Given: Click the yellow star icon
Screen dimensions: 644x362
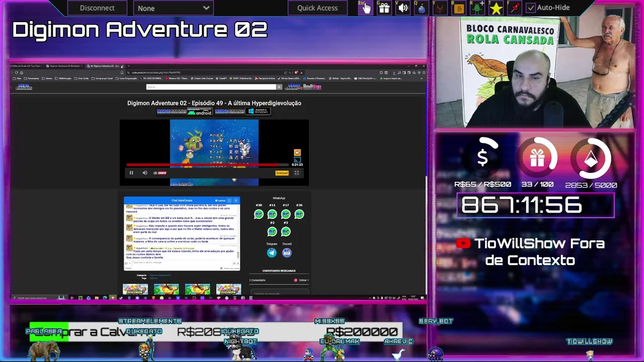Looking at the screenshot, I should click(x=496, y=8).
